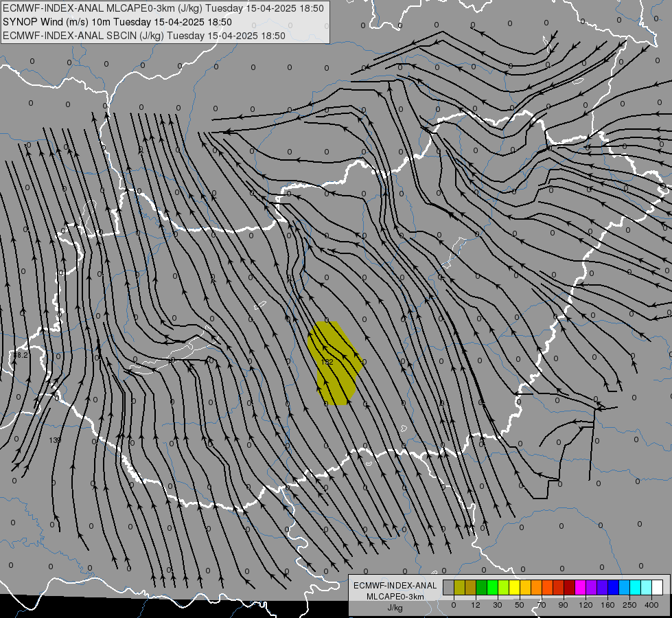Select the gray swatch in the legend
672x618 pixels.
(449, 587)
